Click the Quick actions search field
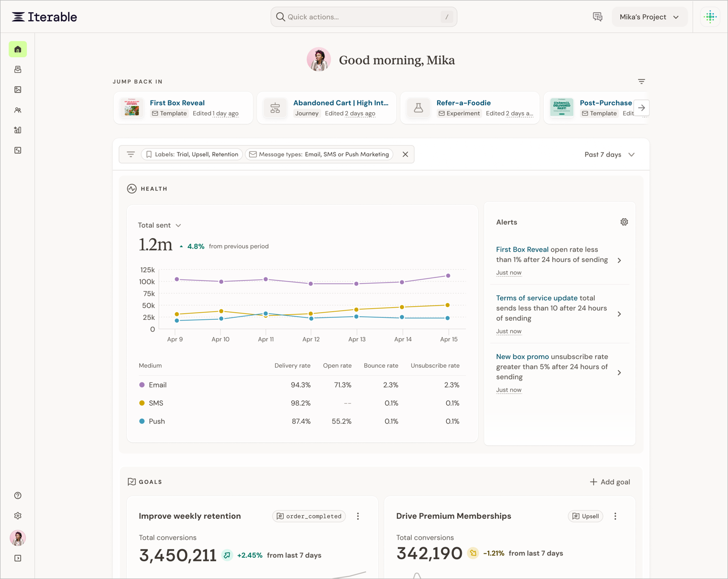Viewport: 728px width, 579px height. point(364,17)
